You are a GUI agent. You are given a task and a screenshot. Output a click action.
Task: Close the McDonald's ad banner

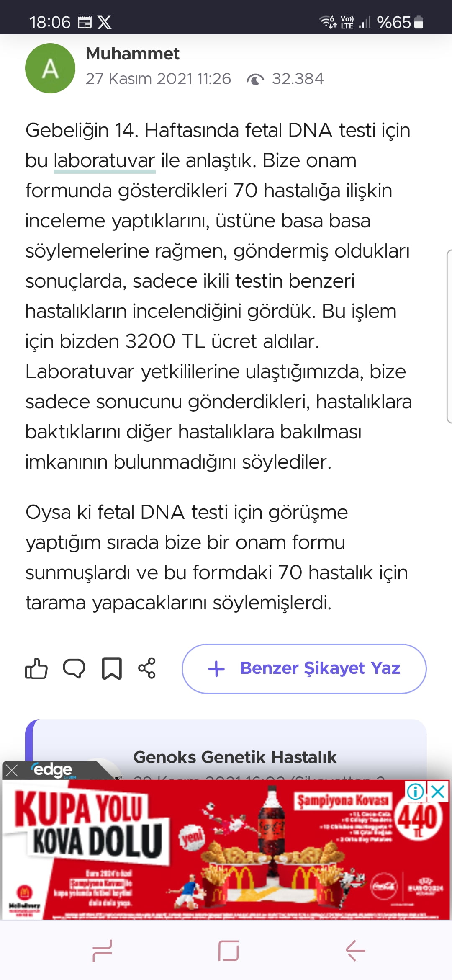click(x=438, y=792)
